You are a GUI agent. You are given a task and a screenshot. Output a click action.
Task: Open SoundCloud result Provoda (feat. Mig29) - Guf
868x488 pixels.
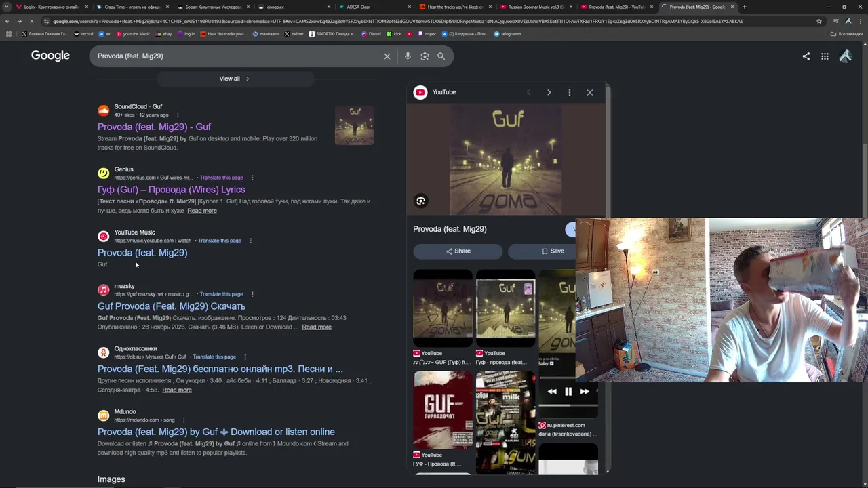pos(154,127)
